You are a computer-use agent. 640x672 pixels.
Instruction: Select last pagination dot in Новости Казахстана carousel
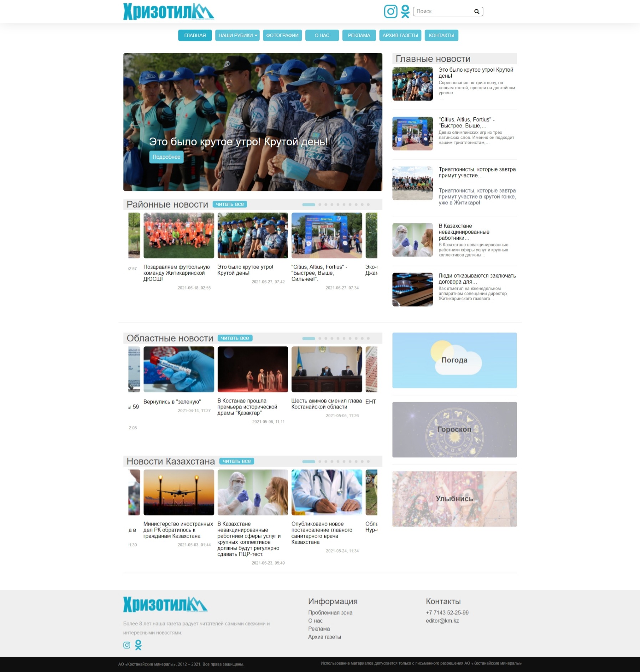368,461
